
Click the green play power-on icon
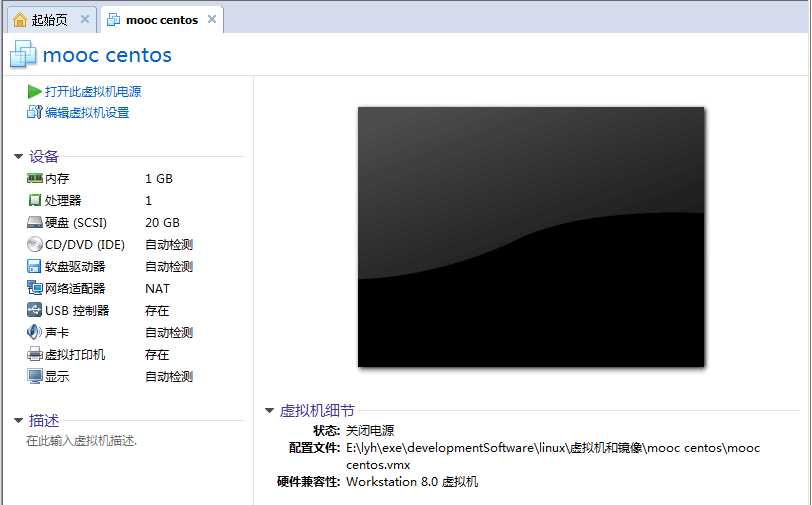34,92
